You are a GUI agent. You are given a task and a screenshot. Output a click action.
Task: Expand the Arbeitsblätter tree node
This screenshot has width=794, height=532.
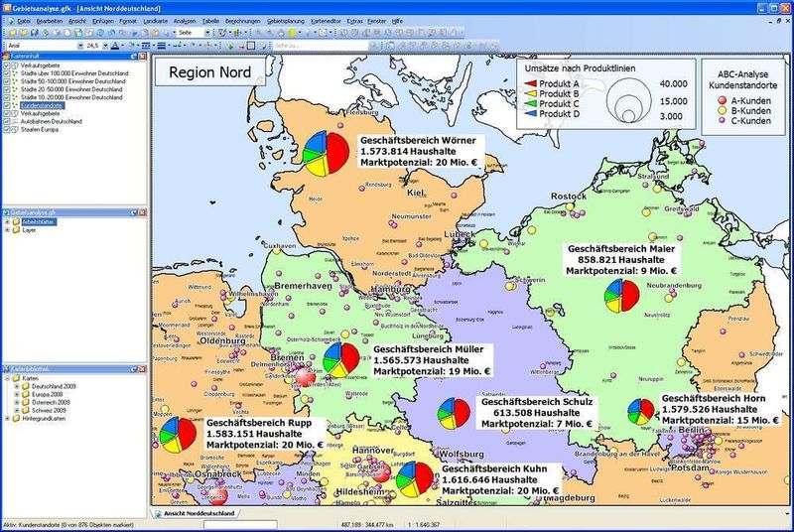[8, 221]
